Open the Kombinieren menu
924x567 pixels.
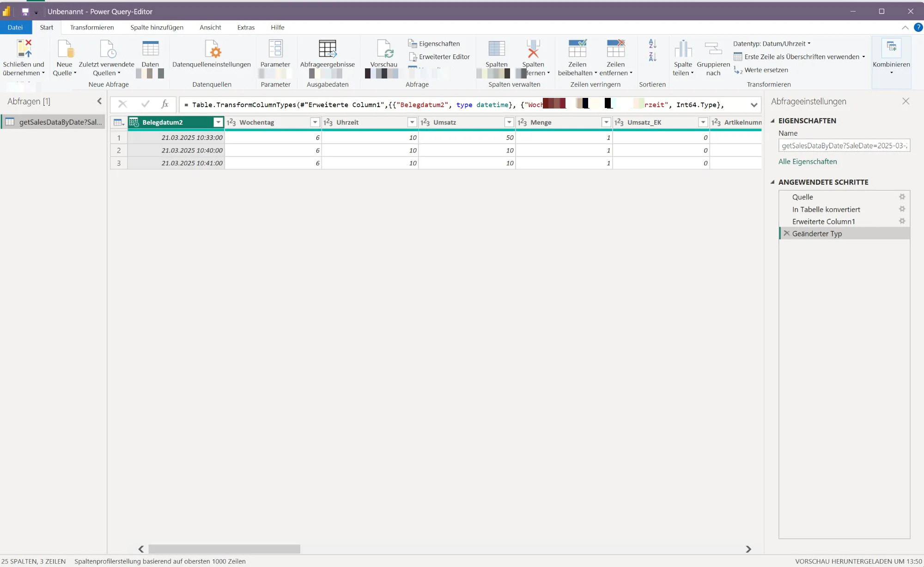pyautogui.click(x=891, y=62)
